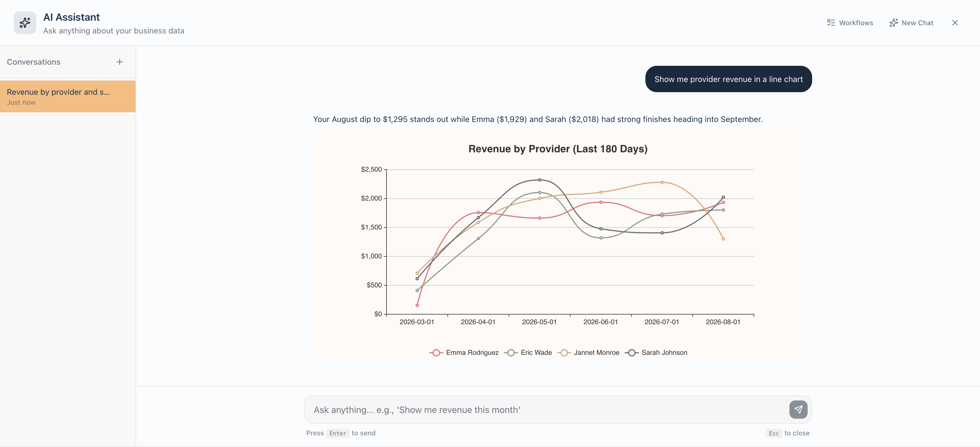Send the message with the paper plane button

click(798, 410)
